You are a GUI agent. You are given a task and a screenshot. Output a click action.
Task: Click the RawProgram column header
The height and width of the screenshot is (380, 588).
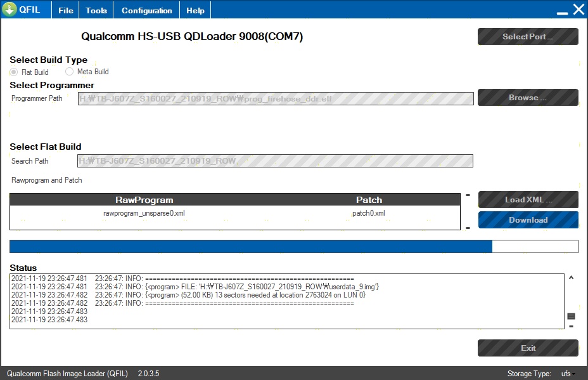coord(144,200)
